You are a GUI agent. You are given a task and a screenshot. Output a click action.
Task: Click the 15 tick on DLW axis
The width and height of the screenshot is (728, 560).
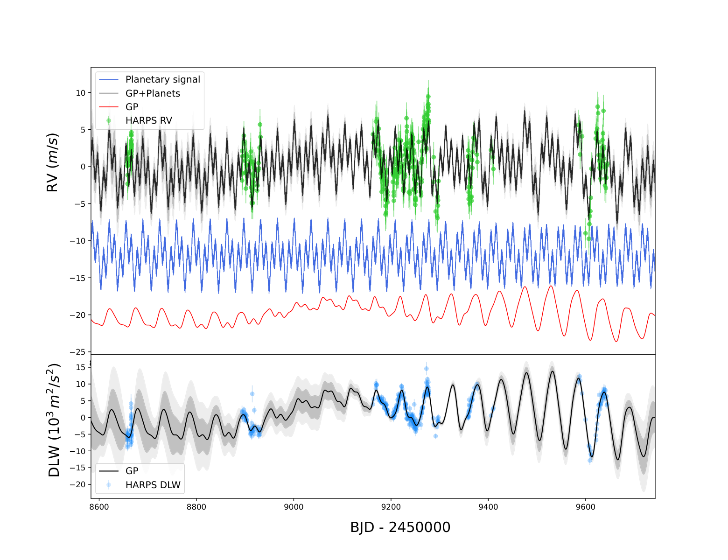pyautogui.click(x=81, y=367)
